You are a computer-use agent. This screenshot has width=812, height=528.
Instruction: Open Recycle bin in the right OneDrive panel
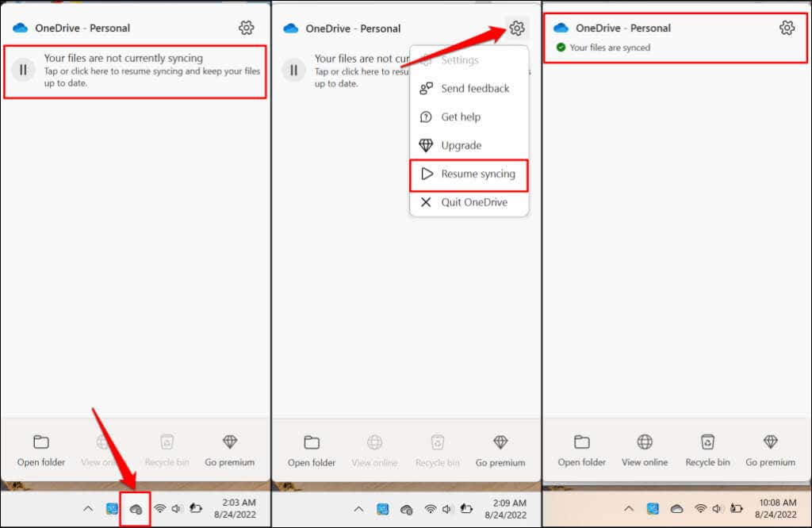(707, 450)
